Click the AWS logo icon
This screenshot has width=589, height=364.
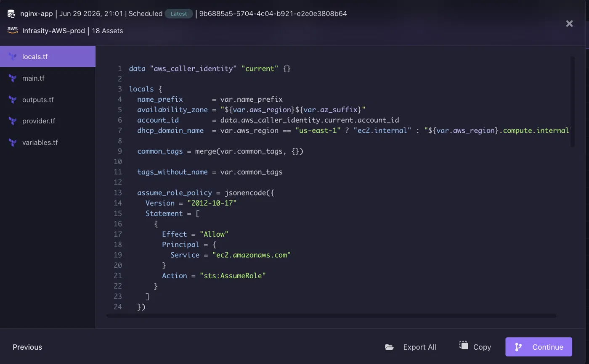(12, 30)
